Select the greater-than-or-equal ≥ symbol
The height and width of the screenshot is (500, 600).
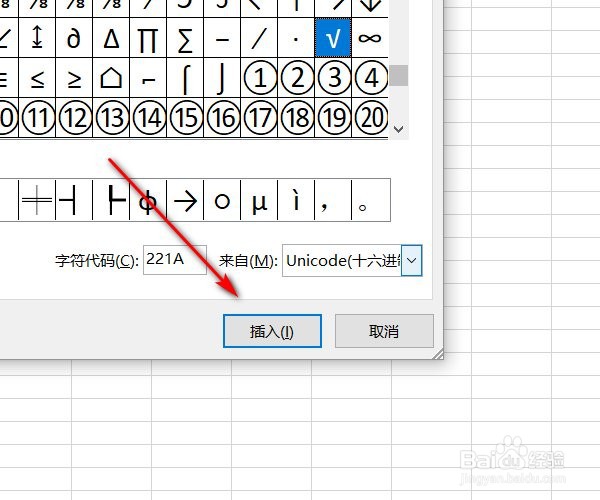74,78
